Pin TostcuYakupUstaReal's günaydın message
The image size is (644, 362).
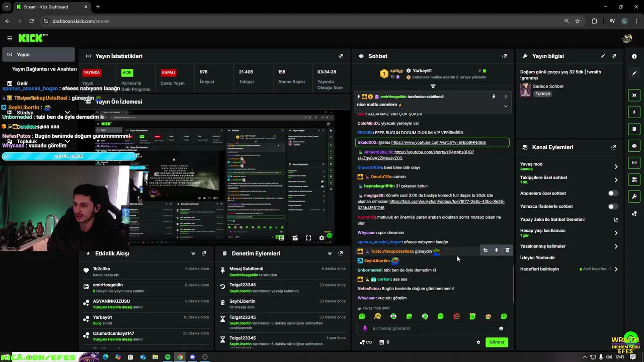(497, 250)
